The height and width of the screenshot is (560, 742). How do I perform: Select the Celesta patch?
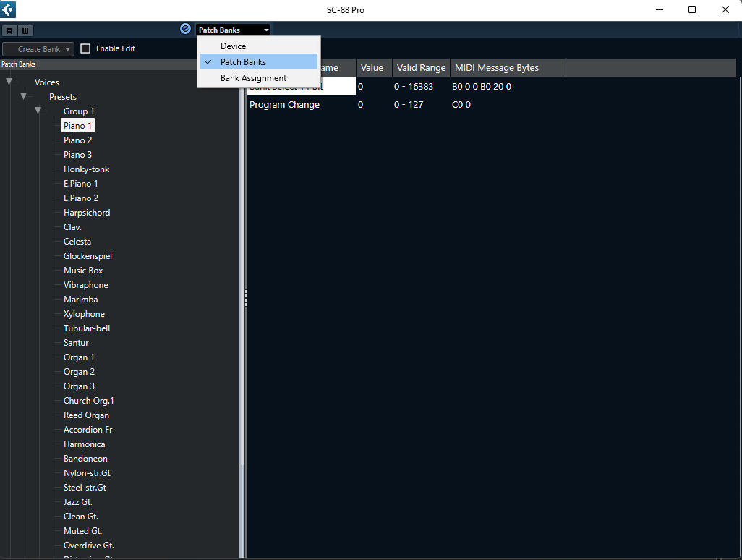pyautogui.click(x=77, y=242)
